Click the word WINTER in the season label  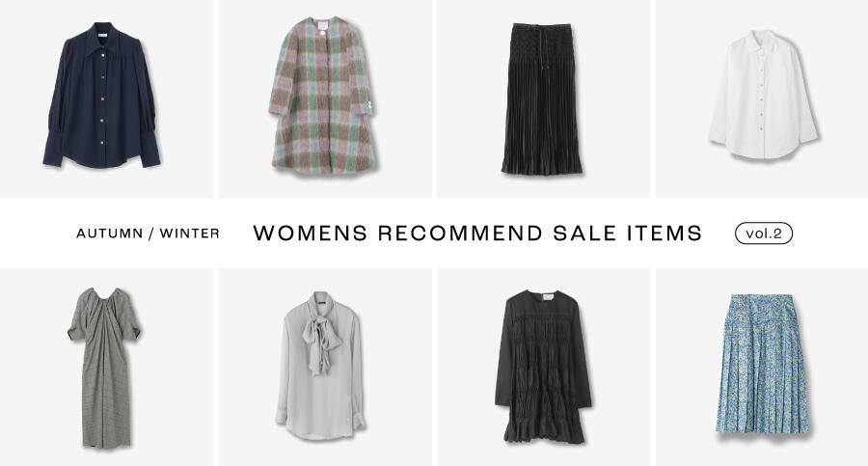[190, 233]
